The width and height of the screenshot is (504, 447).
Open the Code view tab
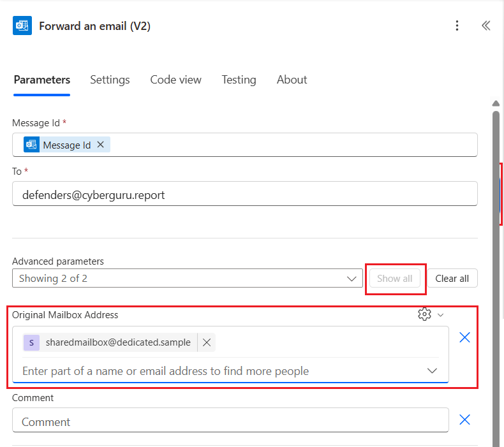176,80
